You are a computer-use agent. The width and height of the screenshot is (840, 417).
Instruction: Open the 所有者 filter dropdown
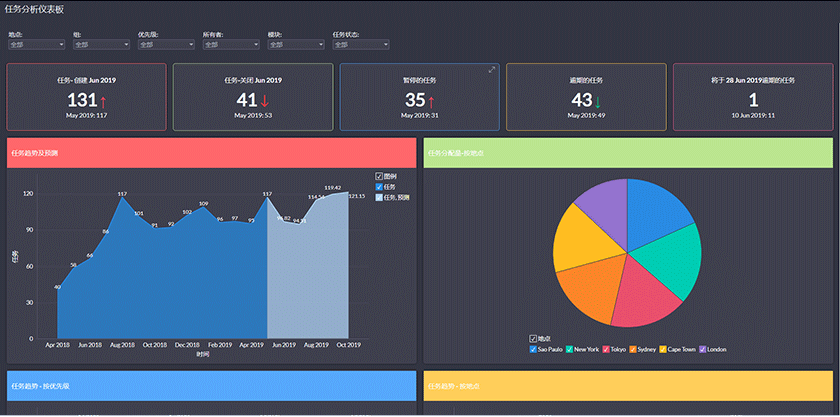[231, 44]
